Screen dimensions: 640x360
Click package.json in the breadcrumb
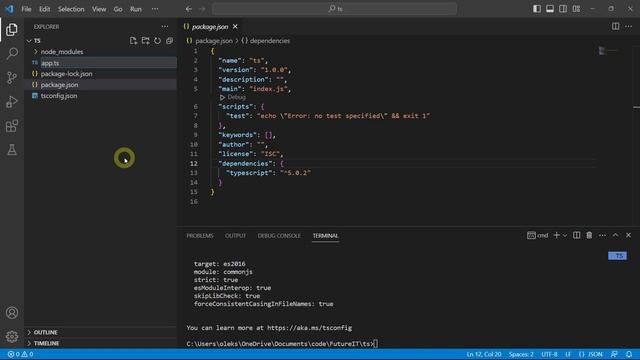(213, 41)
